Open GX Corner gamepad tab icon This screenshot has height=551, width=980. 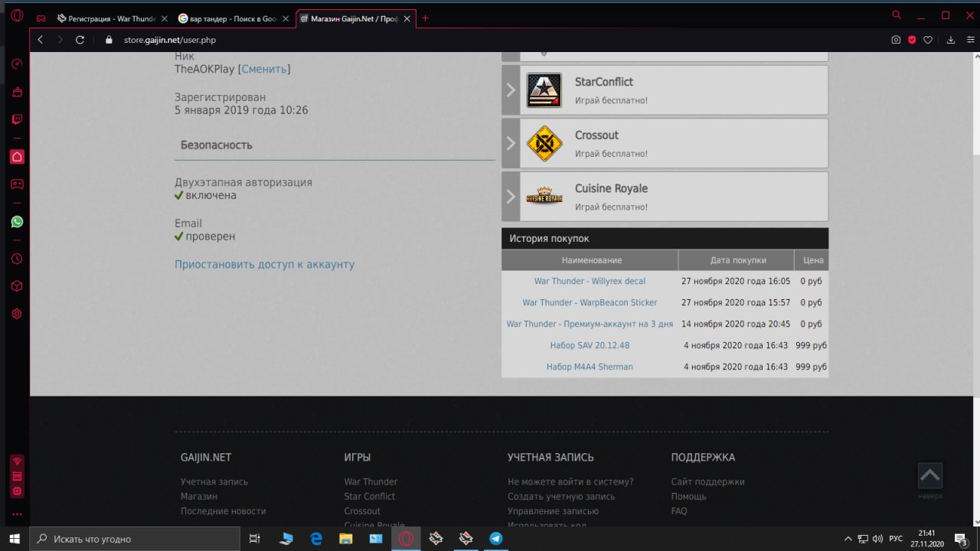point(41,18)
